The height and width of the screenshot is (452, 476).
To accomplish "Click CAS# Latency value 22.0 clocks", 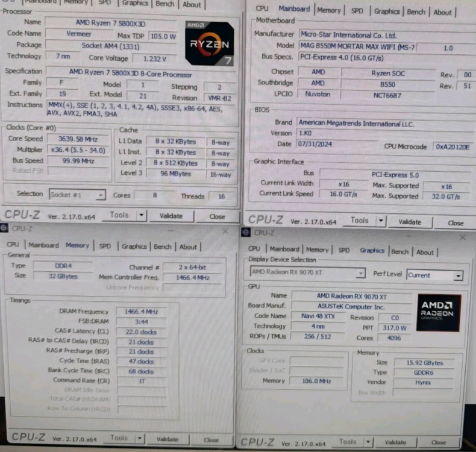I will pyautogui.click(x=141, y=332).
